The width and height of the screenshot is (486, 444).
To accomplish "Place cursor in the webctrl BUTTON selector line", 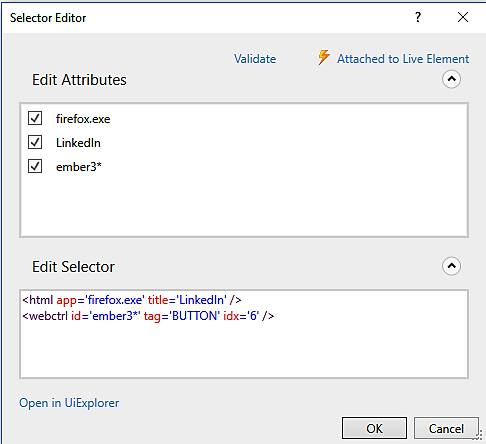I will [148, 316].
